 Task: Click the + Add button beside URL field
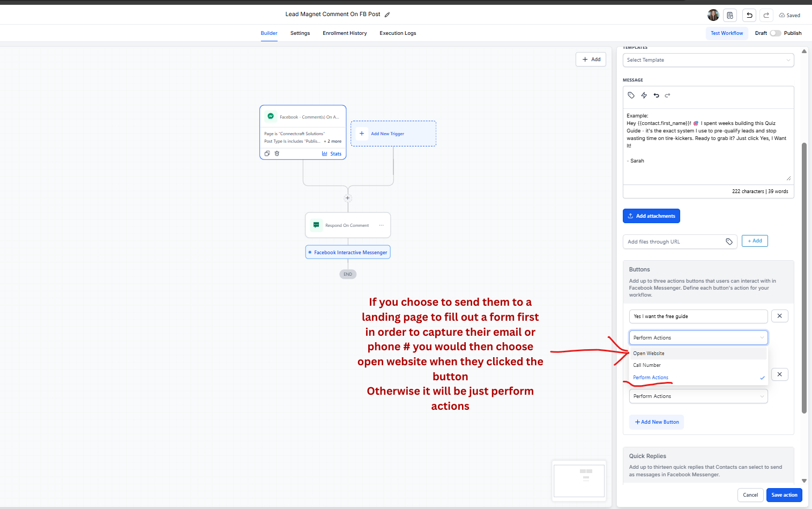click(x=755, y=241)
